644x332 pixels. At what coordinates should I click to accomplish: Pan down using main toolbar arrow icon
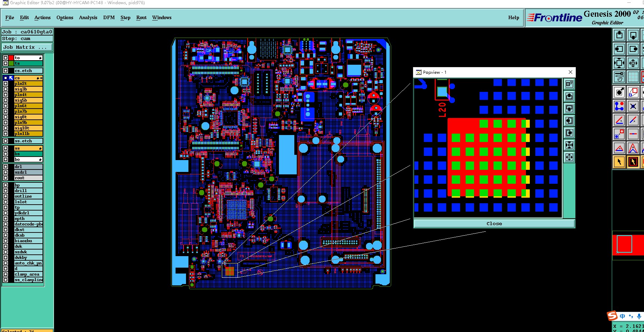tap(633, 35)
